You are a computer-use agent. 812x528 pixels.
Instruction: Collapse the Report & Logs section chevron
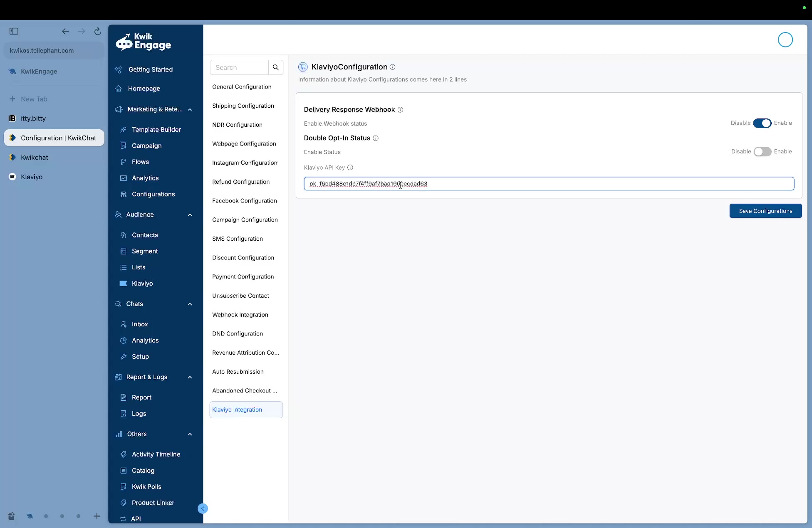190,377
